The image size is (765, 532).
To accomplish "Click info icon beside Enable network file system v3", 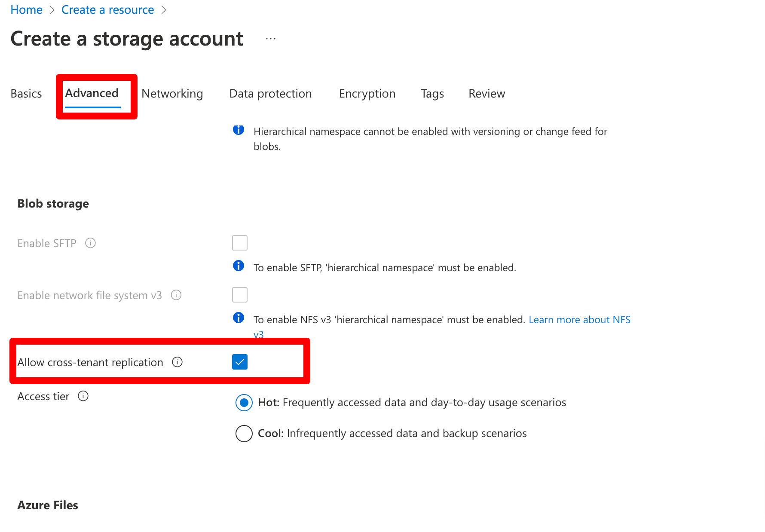I will click(x=176, y=295).
